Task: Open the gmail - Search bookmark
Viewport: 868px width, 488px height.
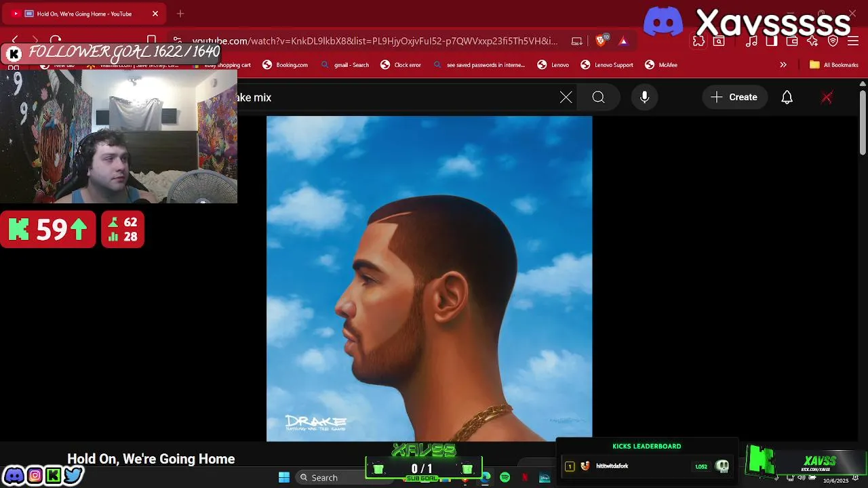Action: click(x=345, y=65)
